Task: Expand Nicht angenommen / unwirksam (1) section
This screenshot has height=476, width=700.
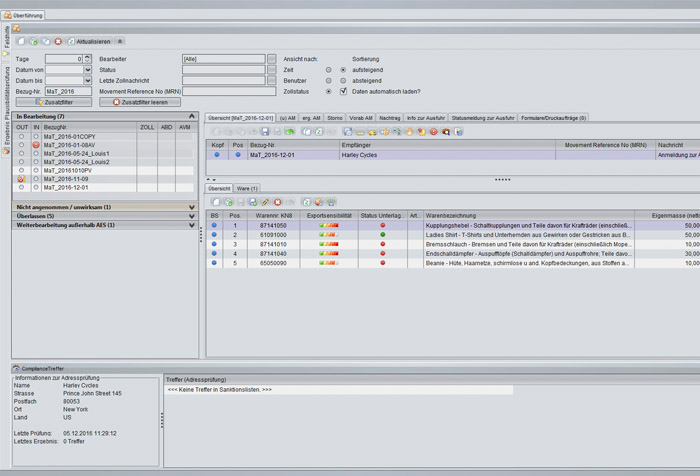Action: coord(192,207)
